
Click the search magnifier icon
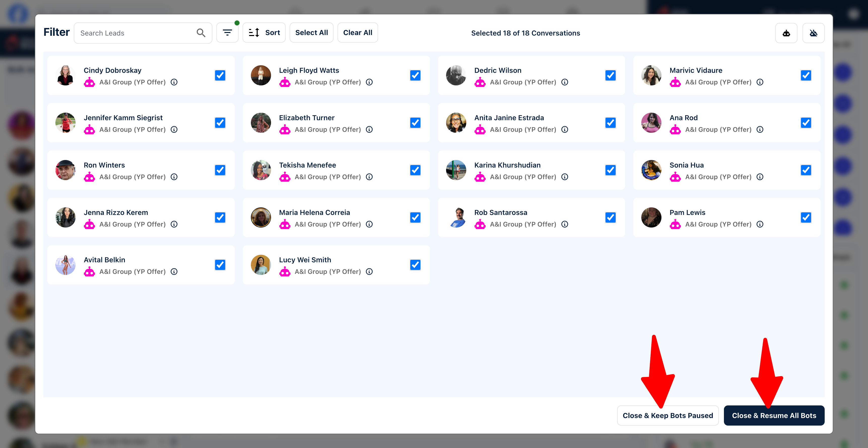pos(201,33)
